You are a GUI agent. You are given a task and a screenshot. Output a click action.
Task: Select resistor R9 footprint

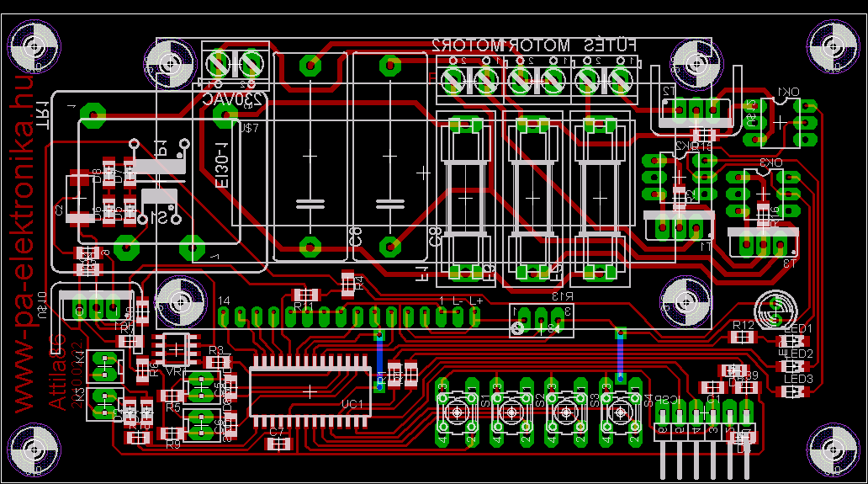[x=171, y=433]
